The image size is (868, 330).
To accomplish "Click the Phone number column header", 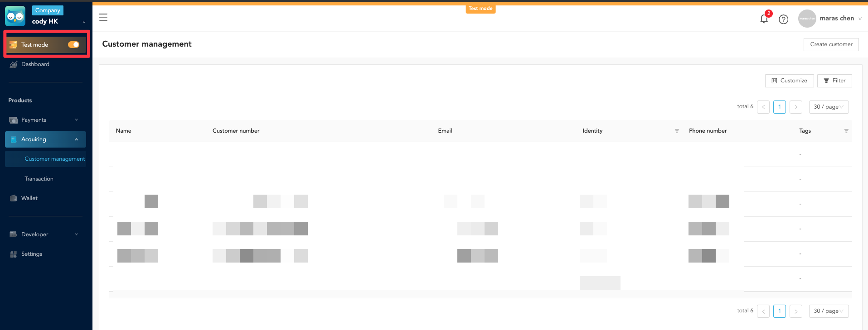I will (708, 131).
